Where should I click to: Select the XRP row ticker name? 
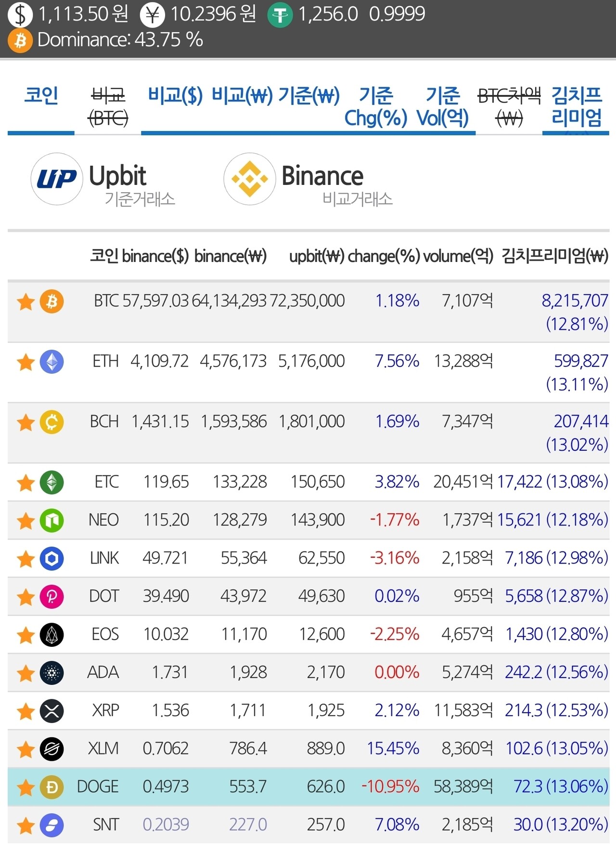click(x=105, y=710)
